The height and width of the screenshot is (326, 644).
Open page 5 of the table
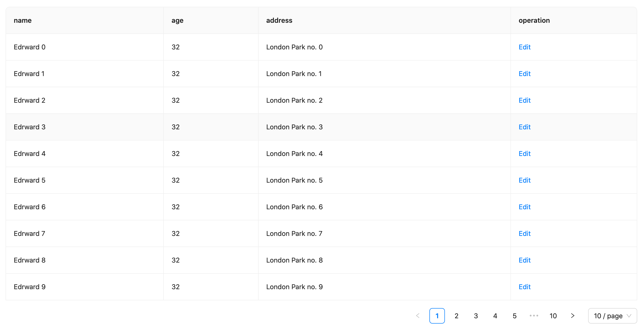515,316
